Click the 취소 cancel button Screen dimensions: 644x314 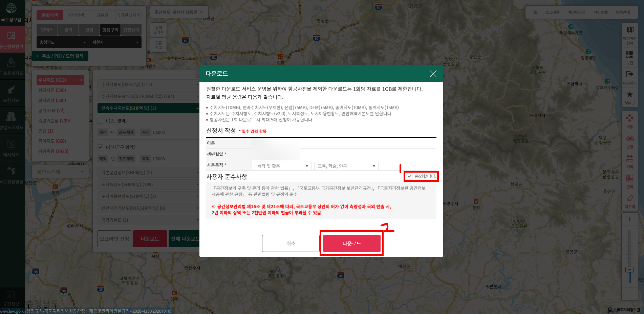click(291, 243)
